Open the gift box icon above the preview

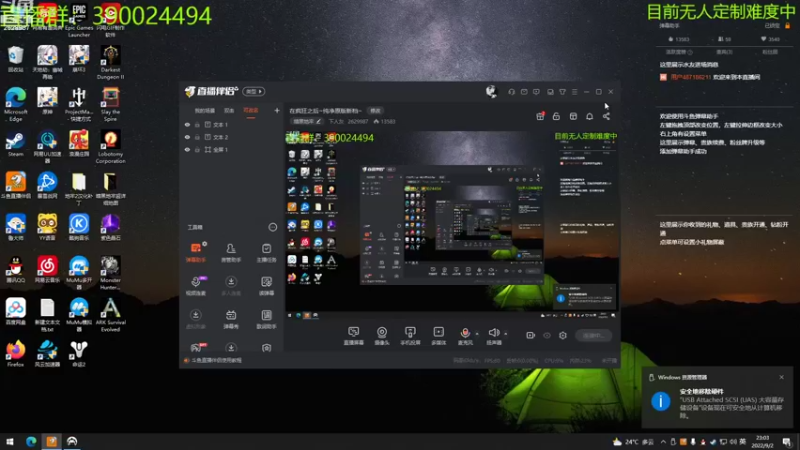click(x=540, y=116)
